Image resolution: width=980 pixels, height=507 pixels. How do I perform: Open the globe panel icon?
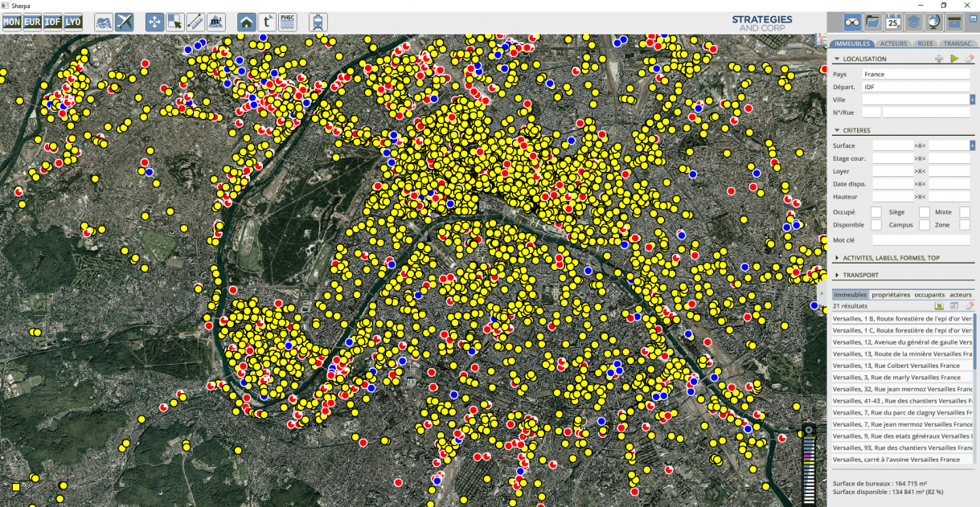(x=934, y=22)
